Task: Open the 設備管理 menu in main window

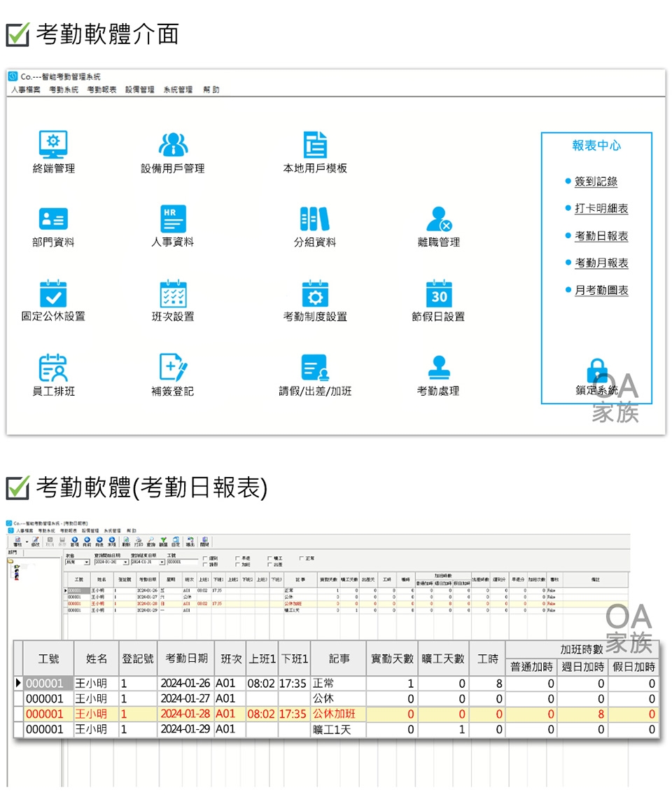Action: point(140,90)
